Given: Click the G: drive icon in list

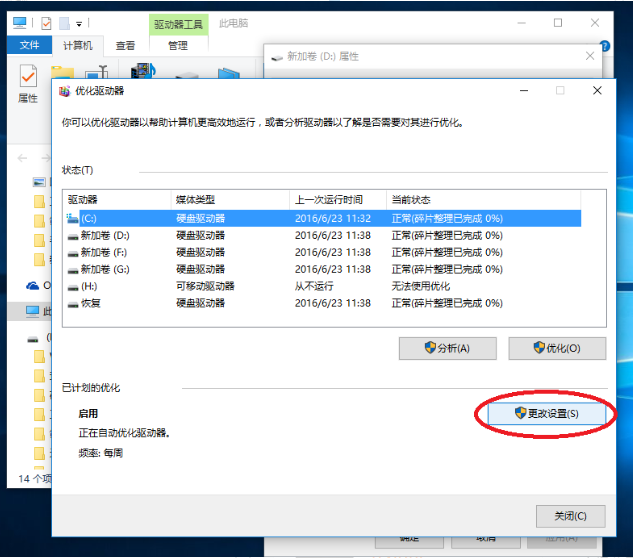Looking at the screenshot, I should (x=73, y=271).
